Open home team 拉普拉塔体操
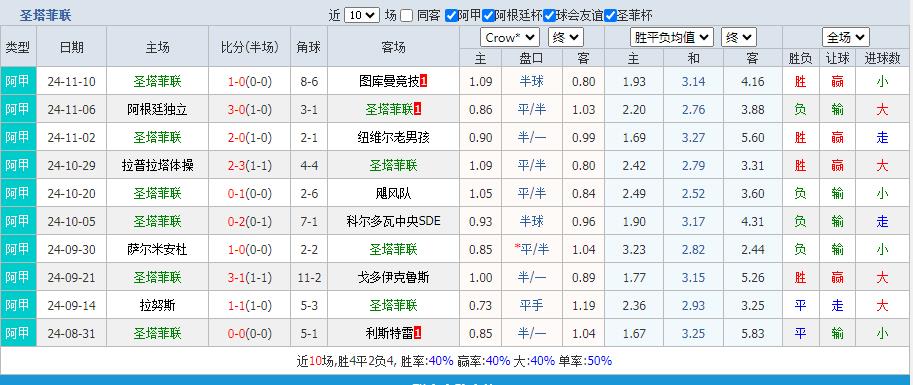913x385 pixels. point(157,165)
